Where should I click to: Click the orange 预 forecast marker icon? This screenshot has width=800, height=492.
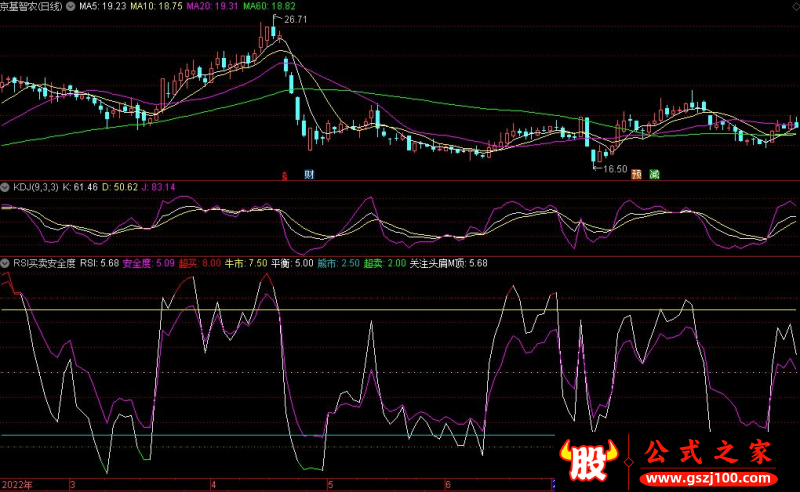(636, 174)
